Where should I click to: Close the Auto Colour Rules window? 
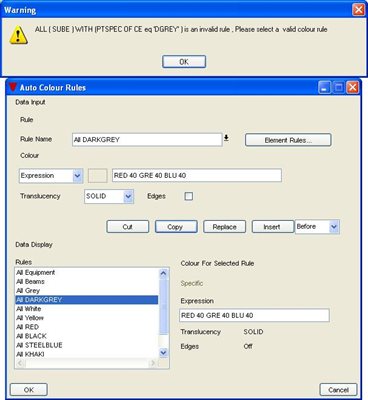352,88
